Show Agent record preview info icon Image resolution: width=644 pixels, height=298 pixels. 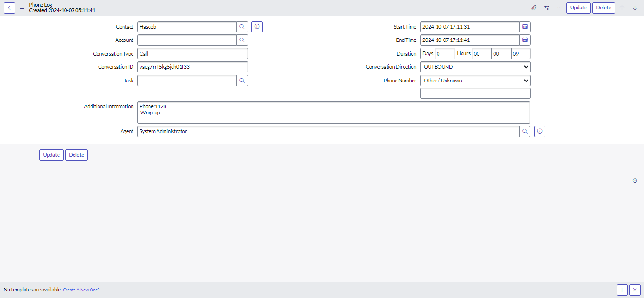point(540,131)
